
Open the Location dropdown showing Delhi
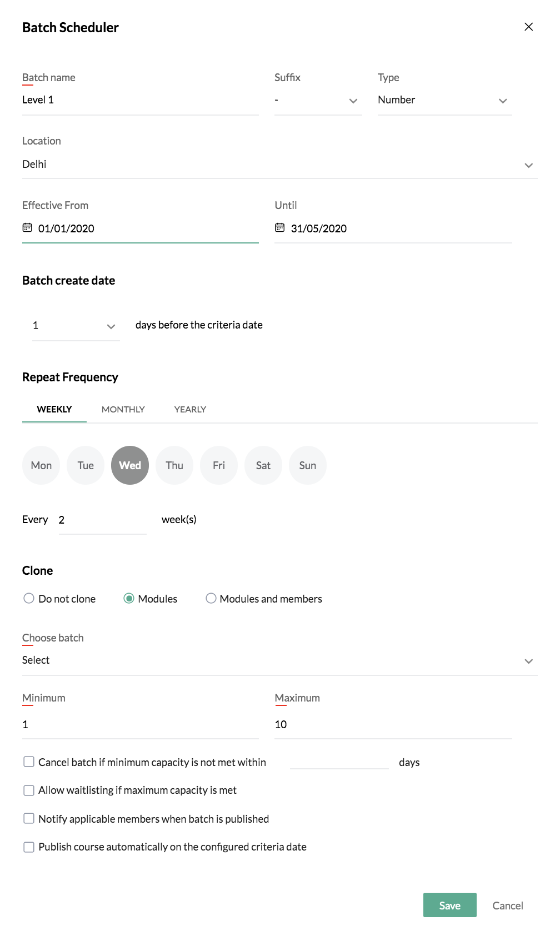280,165
